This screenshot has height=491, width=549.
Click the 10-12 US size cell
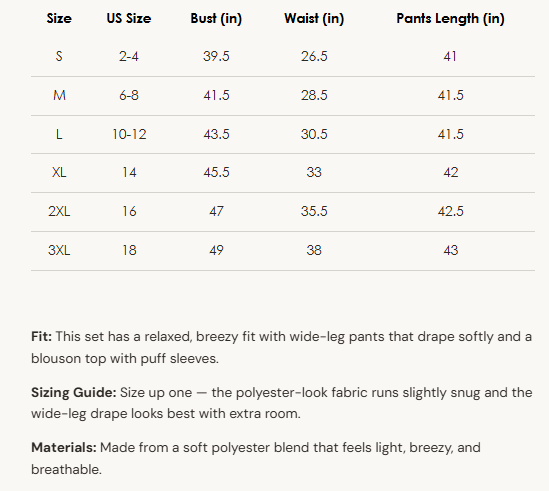129,134
